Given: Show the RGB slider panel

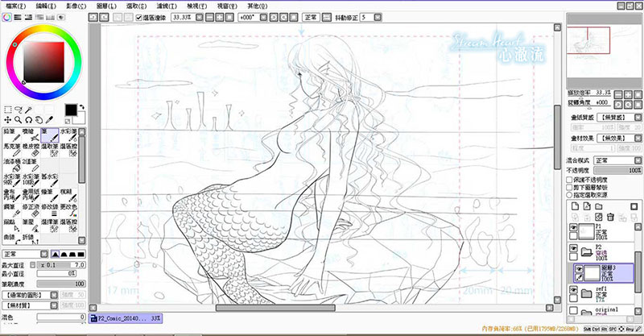Looking at the screenshot, I should click(18, 17).
